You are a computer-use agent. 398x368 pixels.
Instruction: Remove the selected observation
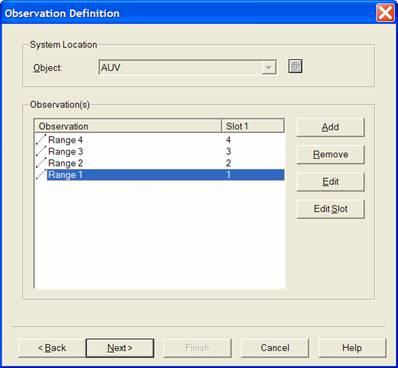[330, 154]
